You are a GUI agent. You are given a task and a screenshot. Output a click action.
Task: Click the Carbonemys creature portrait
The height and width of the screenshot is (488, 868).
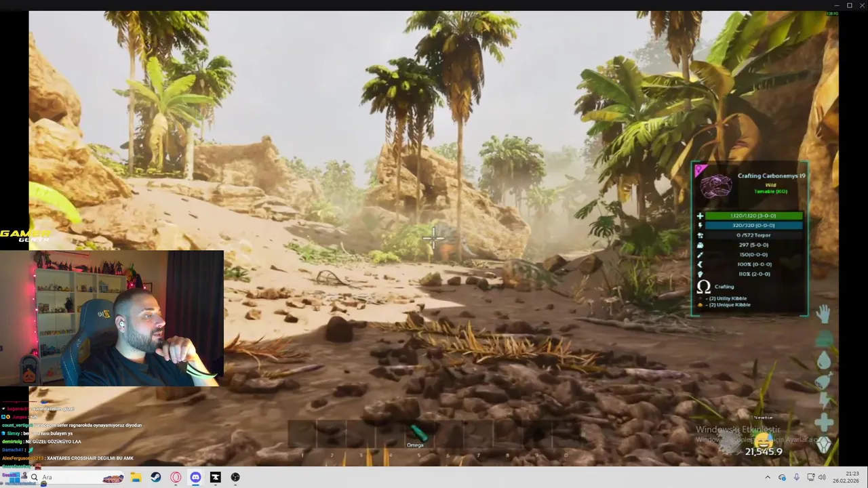point(715,186)
